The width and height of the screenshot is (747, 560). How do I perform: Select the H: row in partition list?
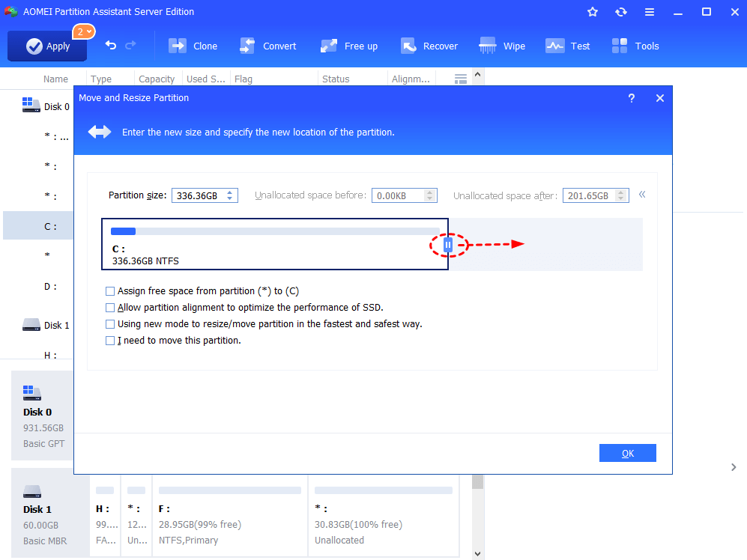coord(50,355)
